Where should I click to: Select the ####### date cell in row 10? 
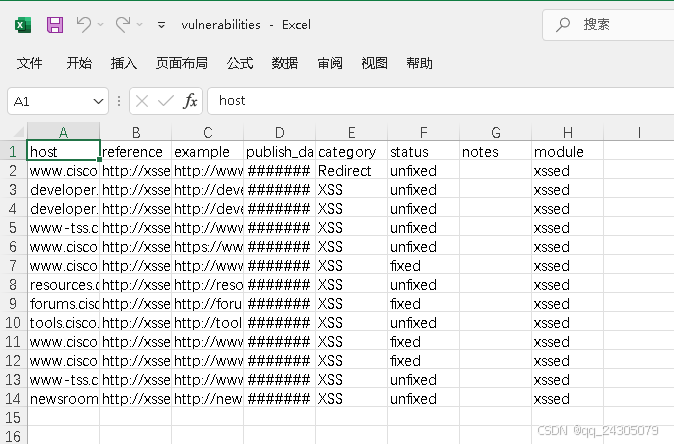pyautogui.click(x=279, y=322)
